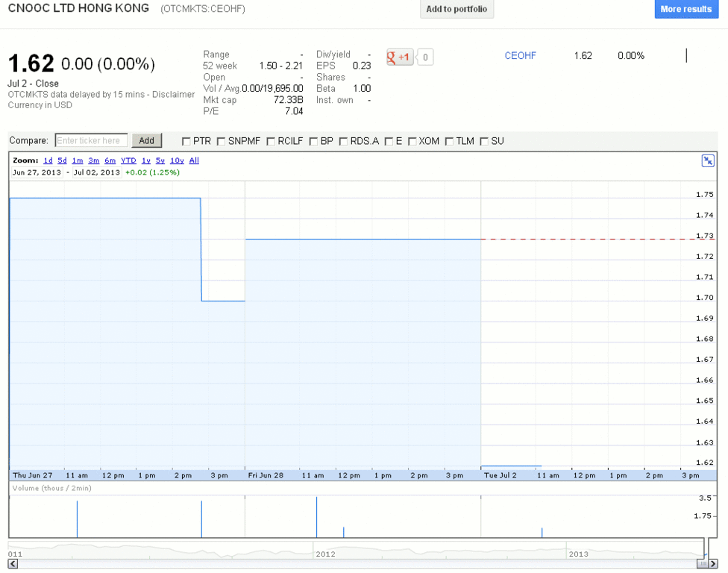The width and height of the screenshot is (728, 573).
Task: Set chart zoom to YTD
Action: click(128, 160)
